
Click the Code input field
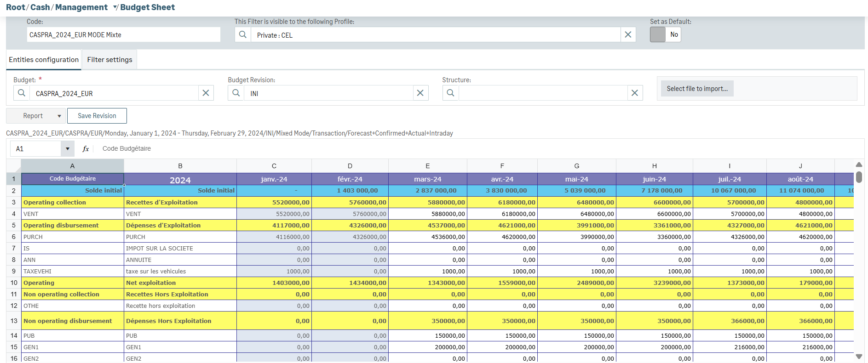point(123,35)
